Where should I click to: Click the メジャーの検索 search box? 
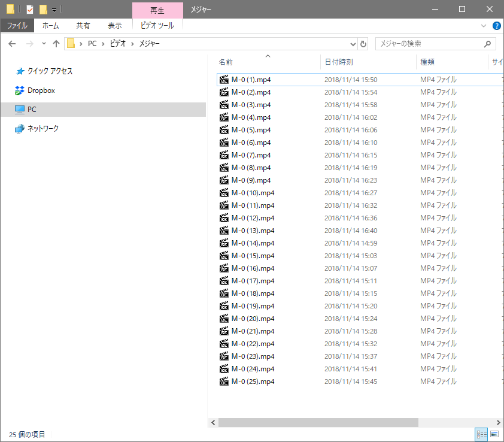coord(430,44)
